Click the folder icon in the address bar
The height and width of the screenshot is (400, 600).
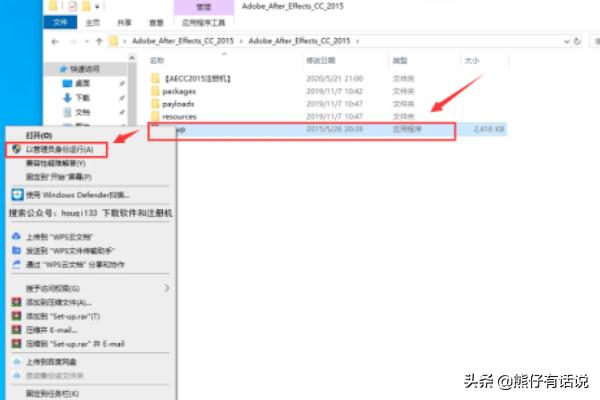(x=114, y=41)
